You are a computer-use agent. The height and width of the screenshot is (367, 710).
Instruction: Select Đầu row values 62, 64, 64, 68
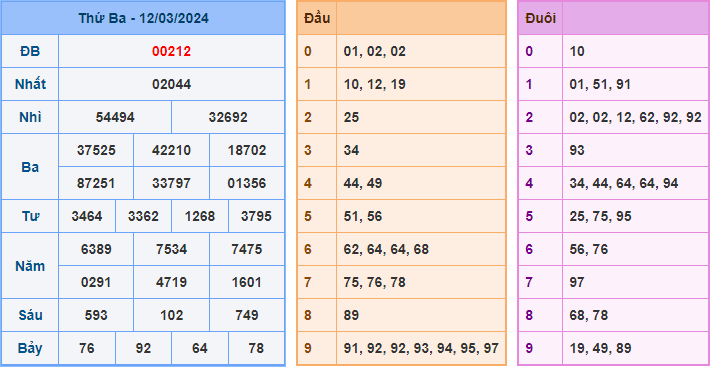[x=386, y=249]
